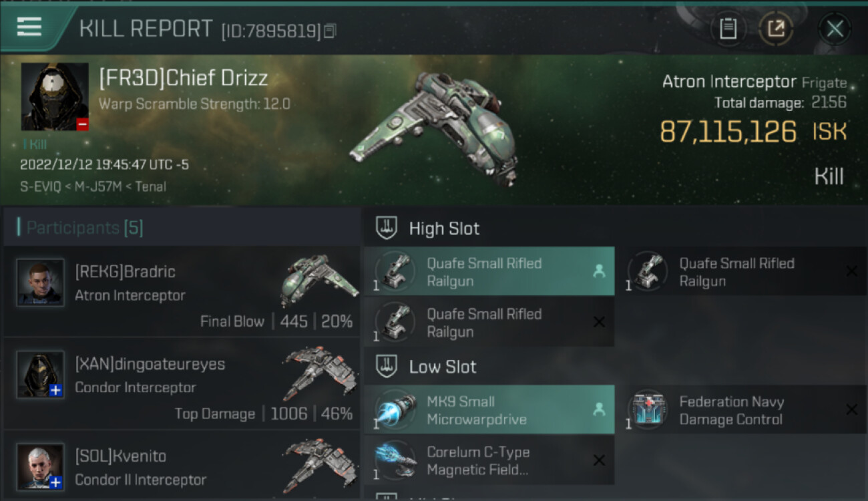Click the MK9 Small Microwarpdrive module icon
The image size is (868, 501).
(395, 410)
